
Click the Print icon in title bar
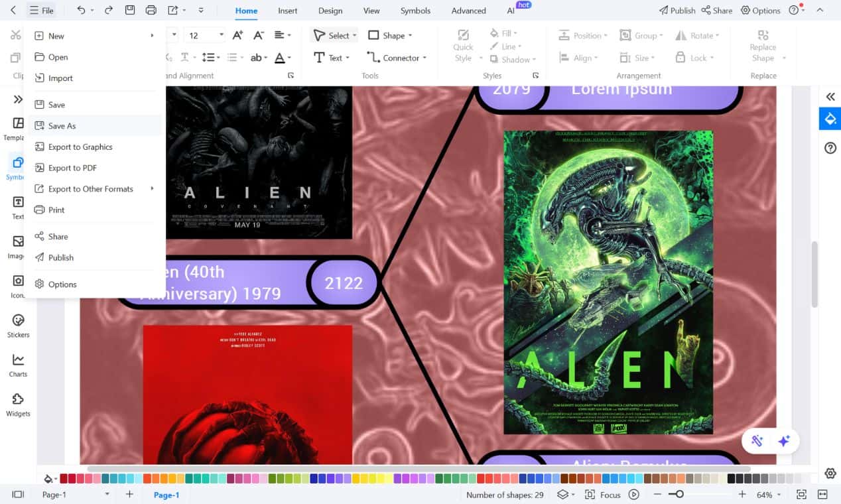pos(151,10)
